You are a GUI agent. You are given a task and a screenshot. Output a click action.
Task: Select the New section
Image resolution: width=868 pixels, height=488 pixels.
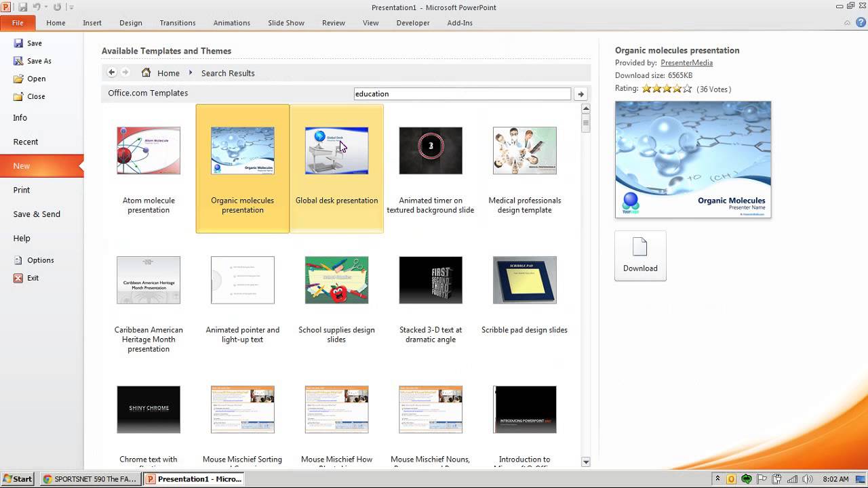(x=41, y=166)
